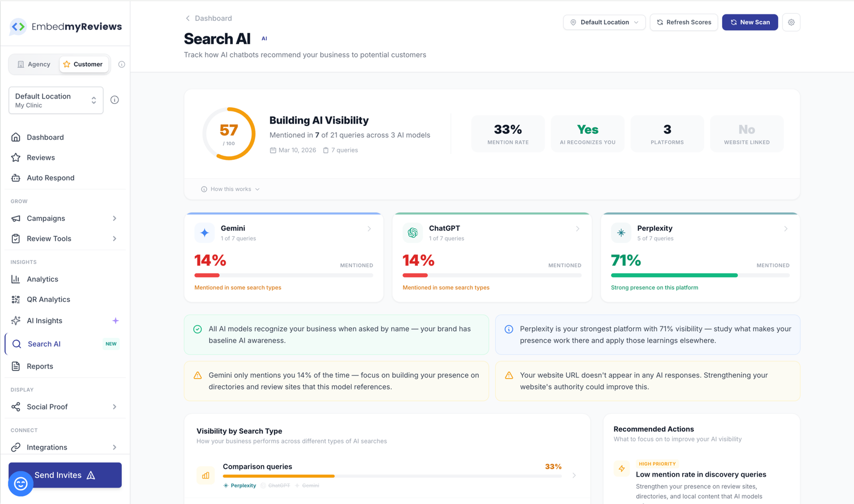This screenshot has width=854, height=504.
Task: Select the Reviews sidebar icon
Action: 17,157
